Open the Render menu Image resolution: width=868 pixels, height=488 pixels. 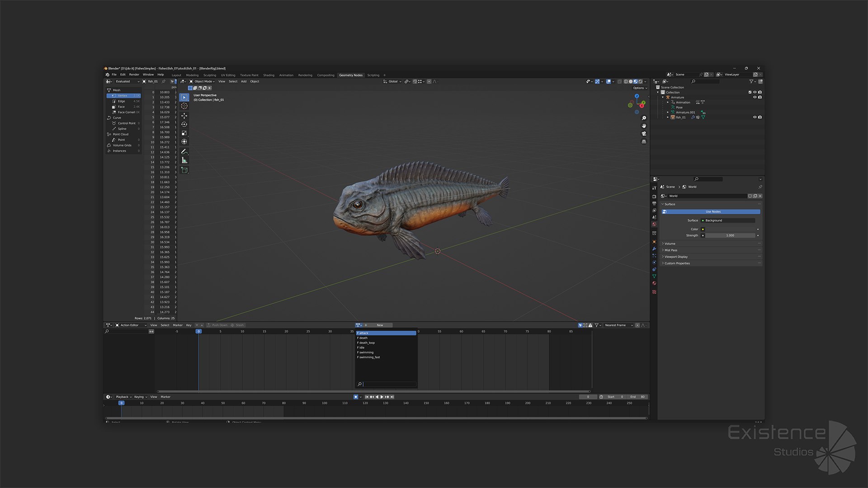[134, 75]
